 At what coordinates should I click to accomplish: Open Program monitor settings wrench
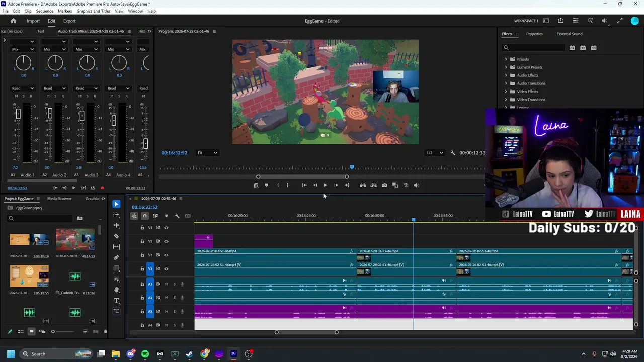pyautogui.click(x=452, y=153)
